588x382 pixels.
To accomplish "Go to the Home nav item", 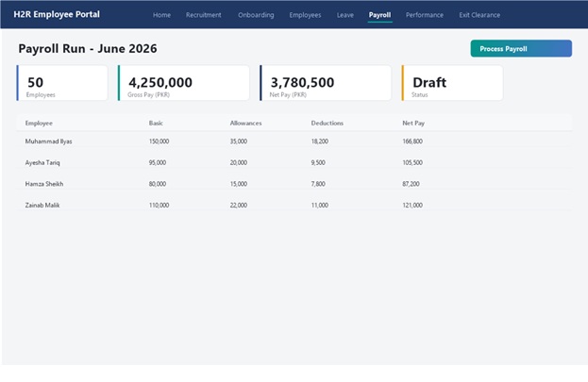I will tap(161, 15).
